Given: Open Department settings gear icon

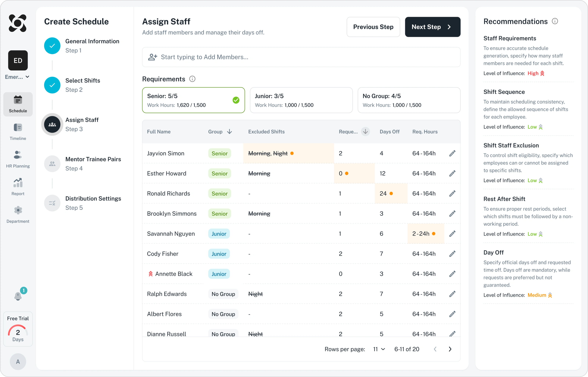Looking at the screenshot, I should pyautogui.click(x=18, y=210).
